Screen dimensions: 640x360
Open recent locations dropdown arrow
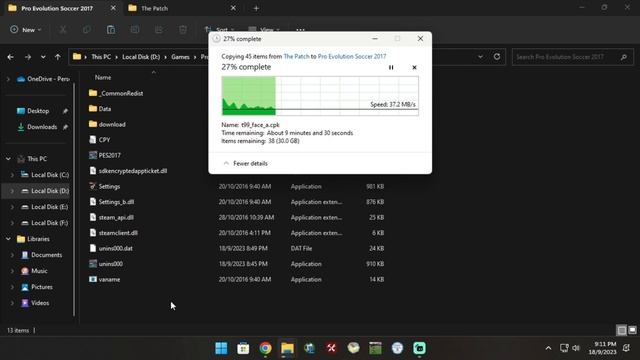(x=43, y=57)
